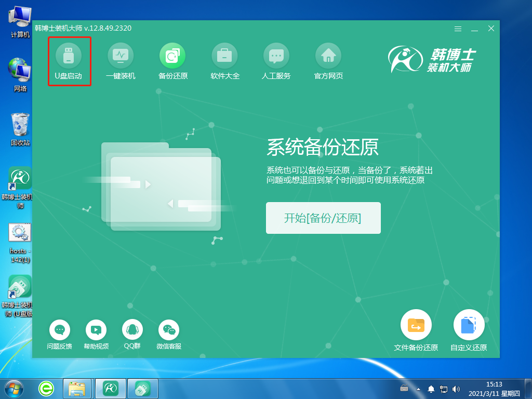Open the hamburger menu near window controls
Image resolution: width=532 pixels, height=399 pixels.
click(458, 29)
